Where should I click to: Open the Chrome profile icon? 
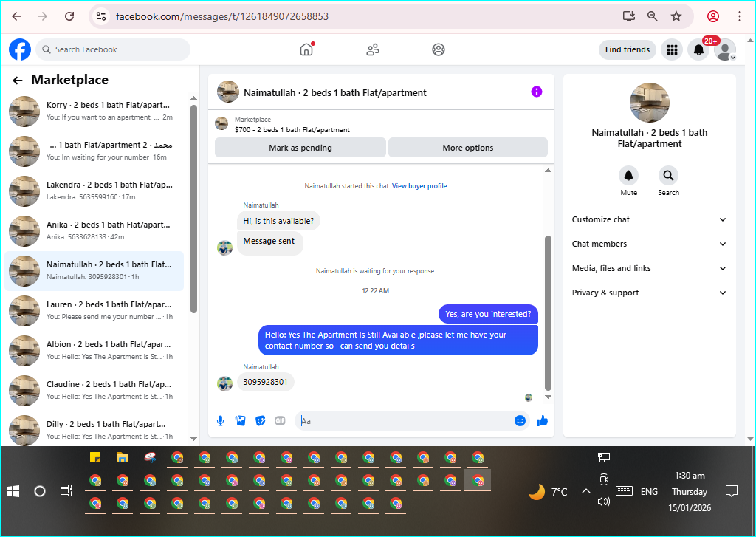tap(713, 16)
